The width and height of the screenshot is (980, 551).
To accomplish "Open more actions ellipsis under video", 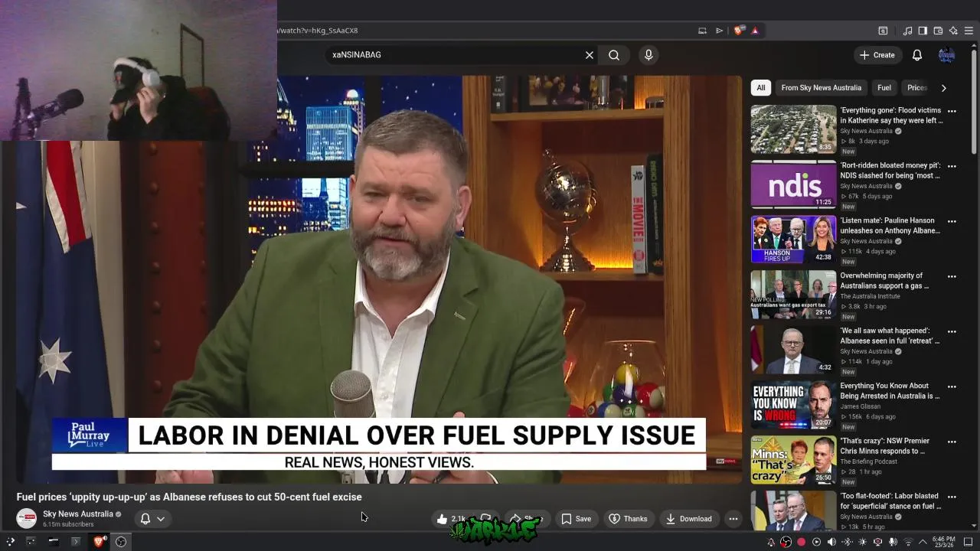I will [733, 519].
